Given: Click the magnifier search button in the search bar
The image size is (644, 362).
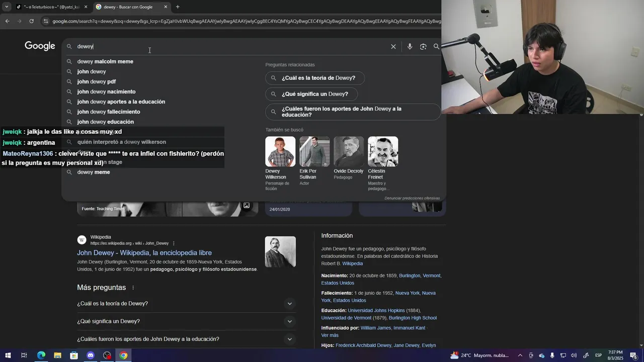Looking at the screenshot, I should [x=436, y=46].
